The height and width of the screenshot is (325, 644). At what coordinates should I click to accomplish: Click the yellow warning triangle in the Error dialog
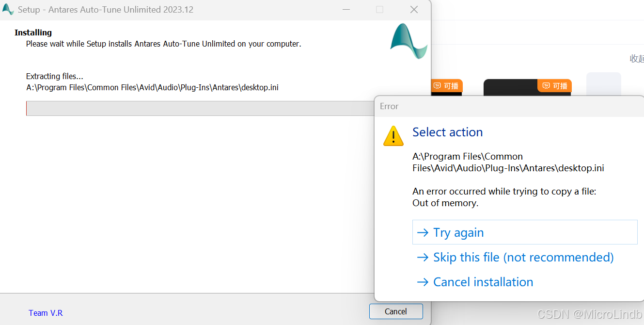point(393,136)
